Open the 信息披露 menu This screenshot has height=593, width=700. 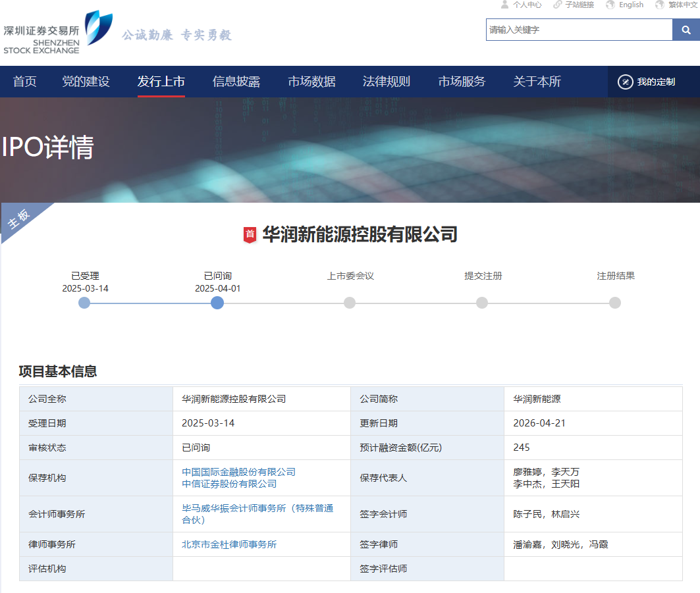point(236,82)
